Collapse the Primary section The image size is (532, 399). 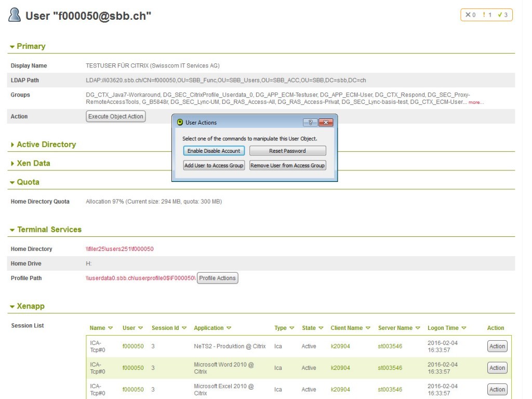[x=12, y=47]
